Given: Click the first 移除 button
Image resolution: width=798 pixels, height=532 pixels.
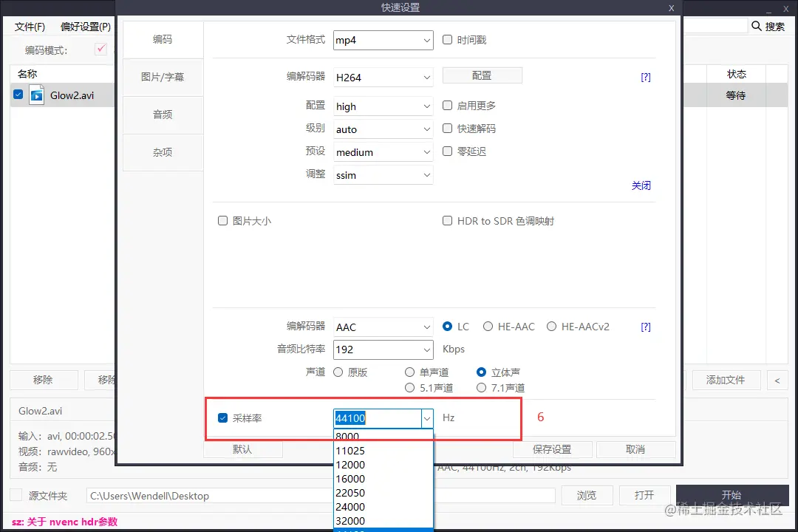Looking at the screenshot, I should tap(44, 380).
